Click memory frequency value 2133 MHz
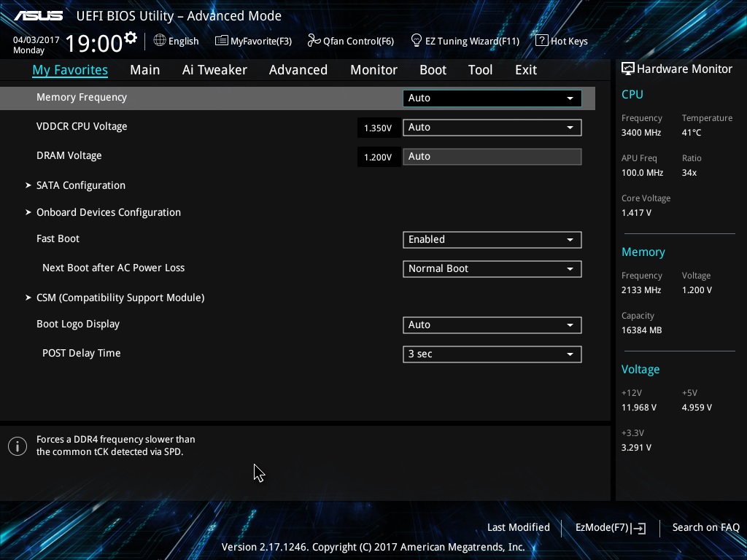 click(x=640, y=290)
